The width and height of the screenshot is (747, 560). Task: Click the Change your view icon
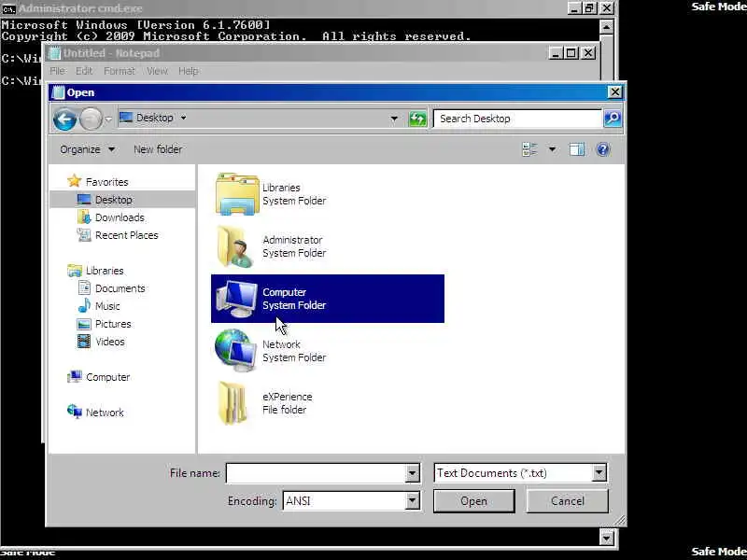529,149
